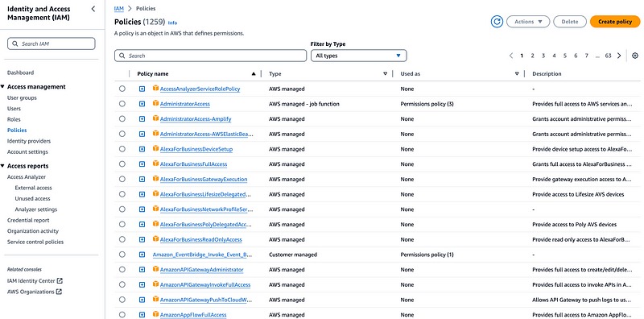This screenshot has width=644, height=319.
Task: Go to page 4 in pagination
Action: tap(554, 56)
